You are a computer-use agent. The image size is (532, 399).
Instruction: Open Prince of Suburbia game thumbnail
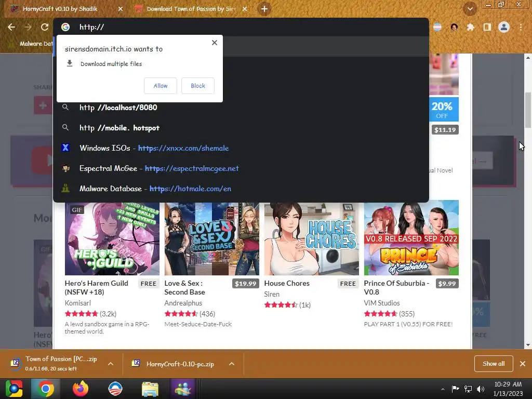[x=411, y=238]
